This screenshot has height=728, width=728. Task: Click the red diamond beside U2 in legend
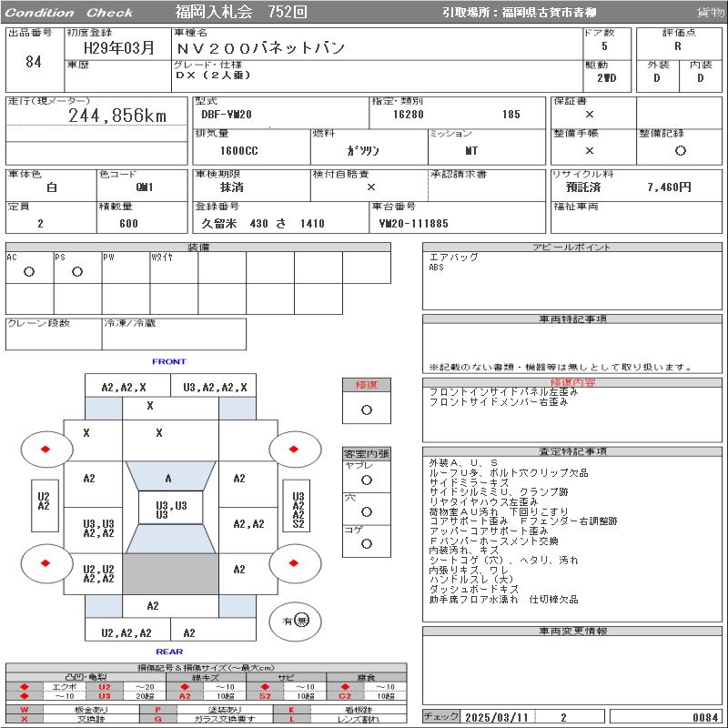coord(25,687)
